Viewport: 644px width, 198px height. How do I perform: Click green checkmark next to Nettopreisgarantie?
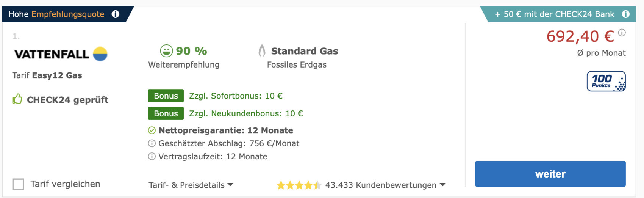coord(152,130)
